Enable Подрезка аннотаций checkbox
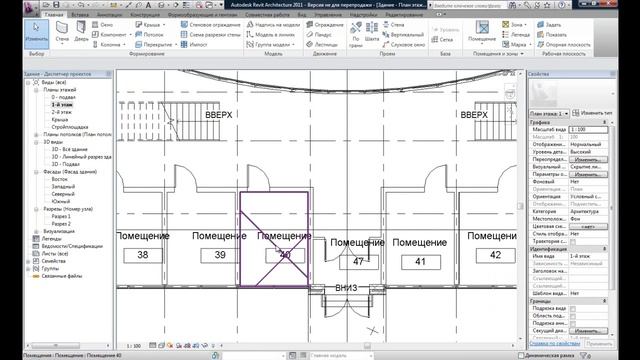640x360 pixels. coord(573,323)
